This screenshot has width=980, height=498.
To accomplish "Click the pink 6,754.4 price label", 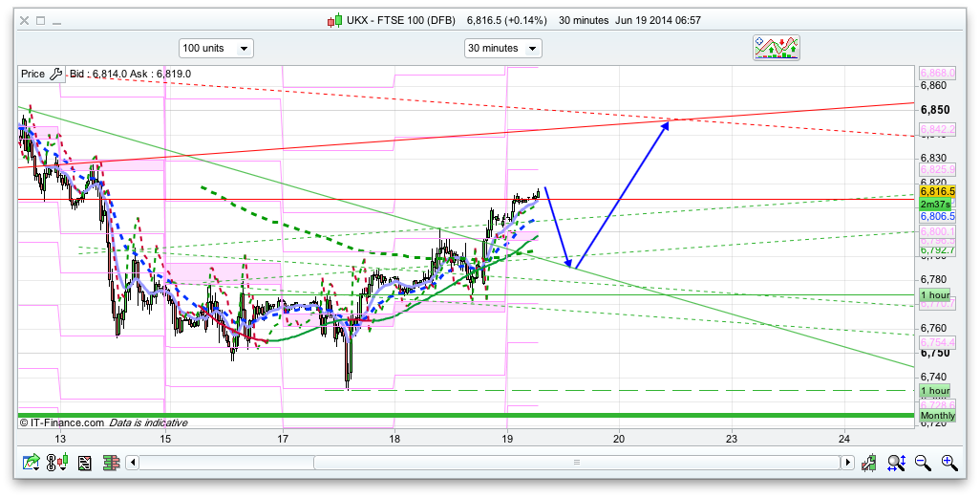I will point(937,343).
